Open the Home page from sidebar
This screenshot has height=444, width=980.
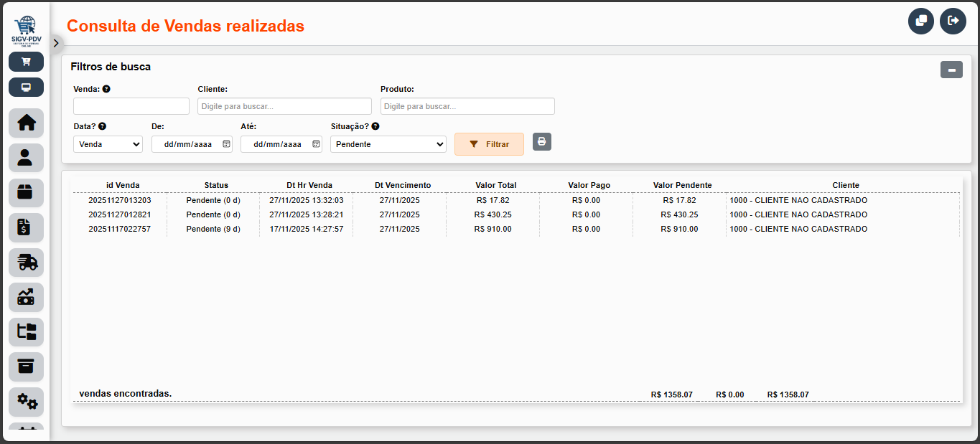point(26,123)
